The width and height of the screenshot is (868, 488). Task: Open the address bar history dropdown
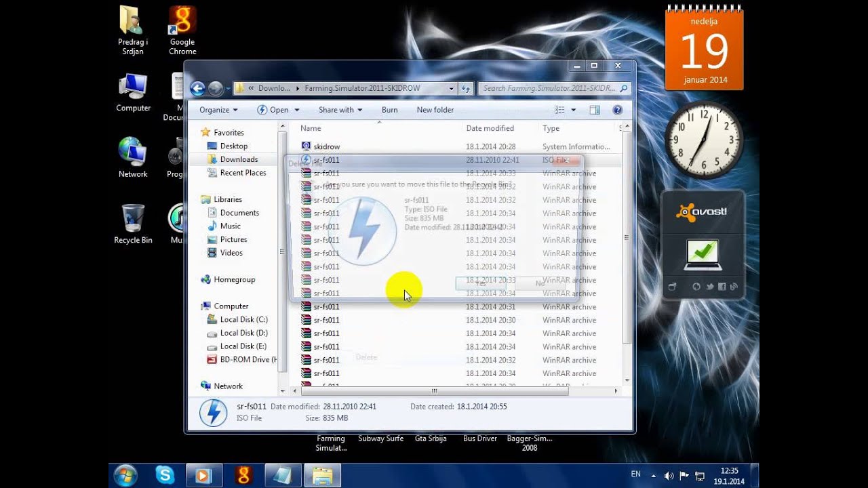tap(452, 88)
